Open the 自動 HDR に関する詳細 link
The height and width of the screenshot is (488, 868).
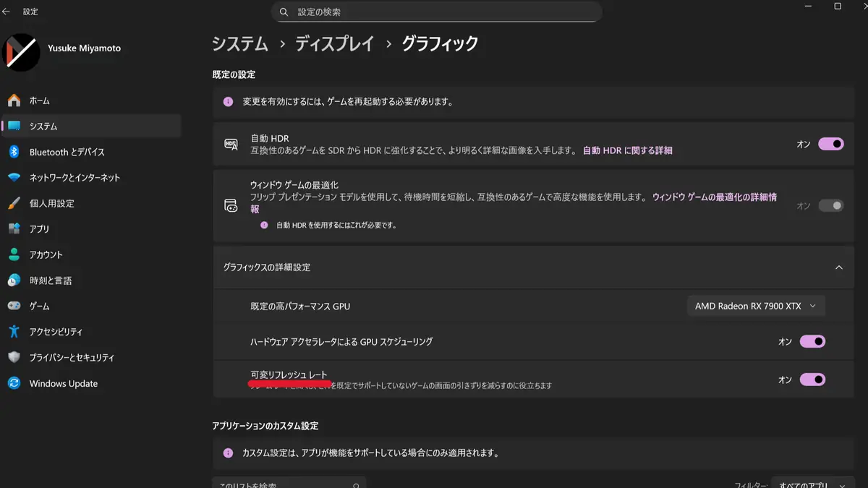627,150
